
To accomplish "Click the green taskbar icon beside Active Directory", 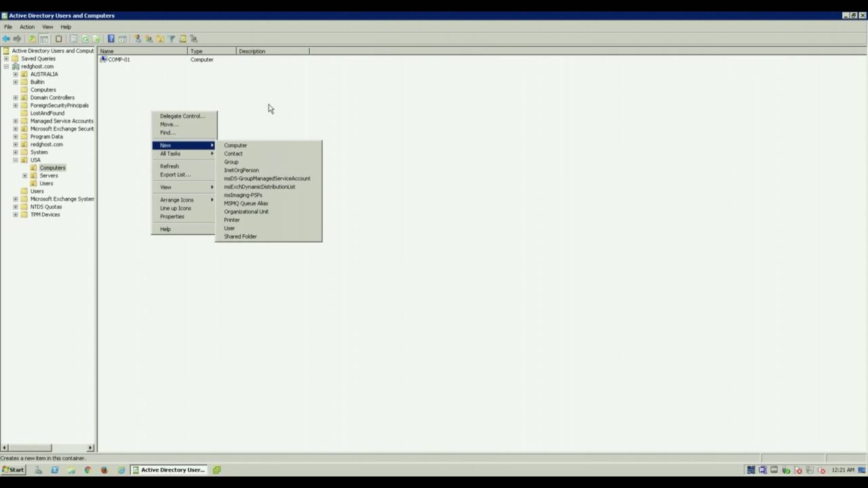I will click(216, 470).
